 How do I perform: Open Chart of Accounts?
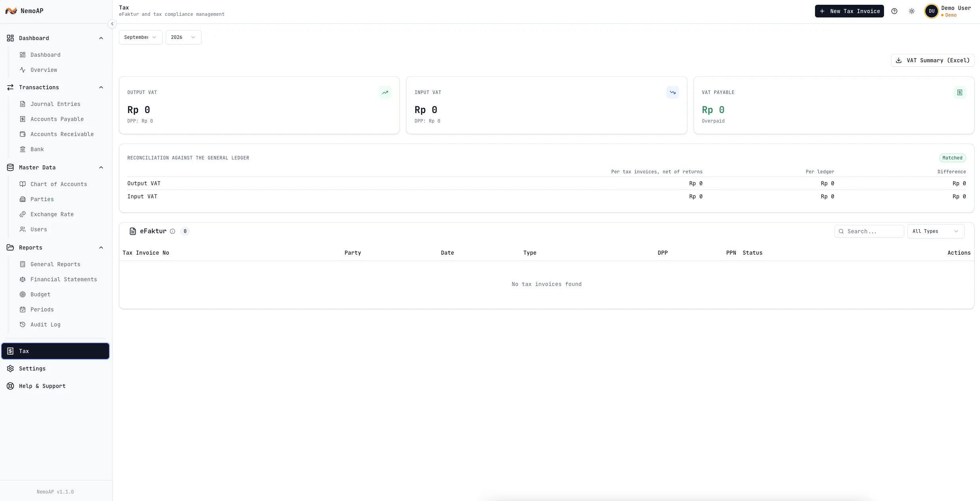pos(58,184)
